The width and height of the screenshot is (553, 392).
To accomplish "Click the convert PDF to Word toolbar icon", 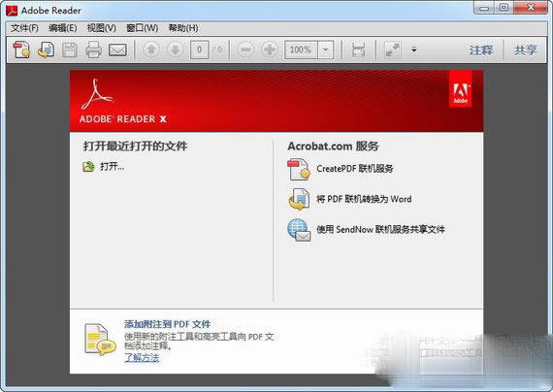I will (x=46, y=49).
